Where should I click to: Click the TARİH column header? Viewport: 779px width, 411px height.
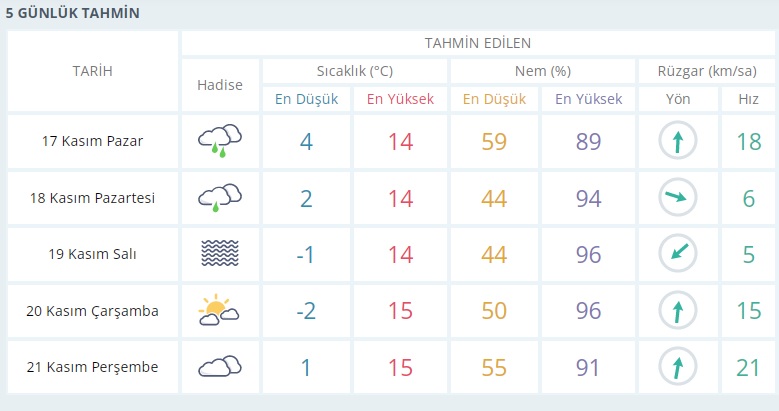[x=92, y=71]
